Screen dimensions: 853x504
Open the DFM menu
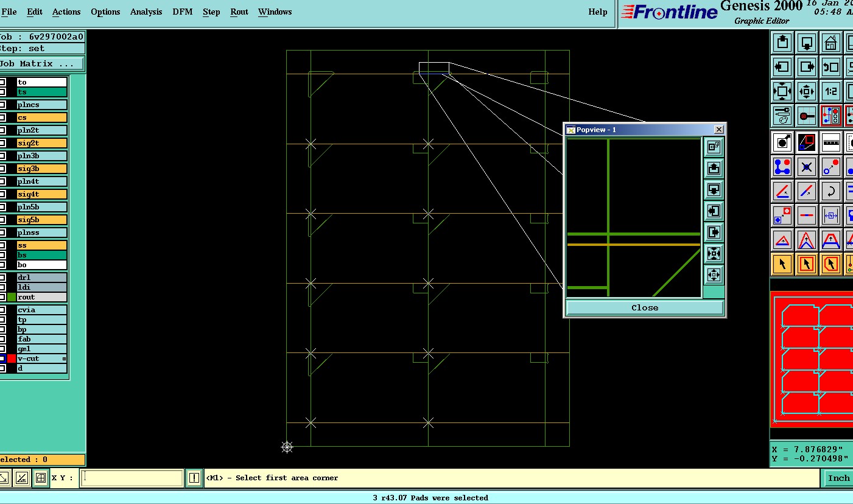(x=183, y=12)
